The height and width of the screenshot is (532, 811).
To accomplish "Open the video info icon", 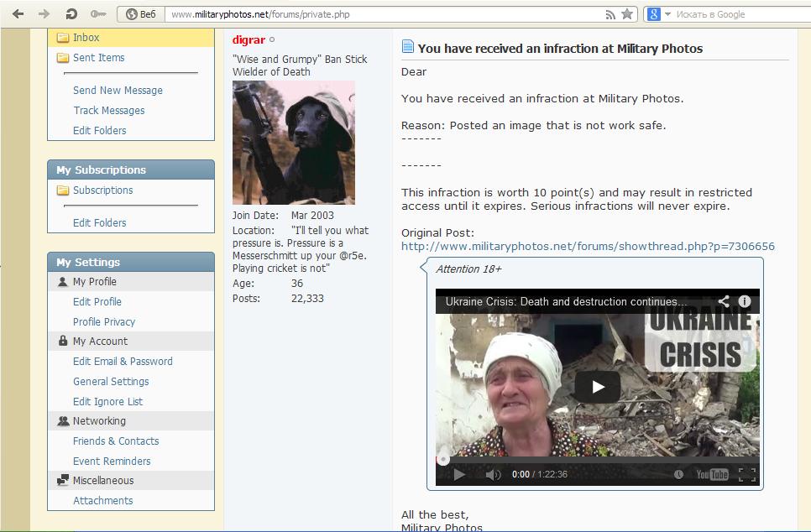I will tap(745, 301).
